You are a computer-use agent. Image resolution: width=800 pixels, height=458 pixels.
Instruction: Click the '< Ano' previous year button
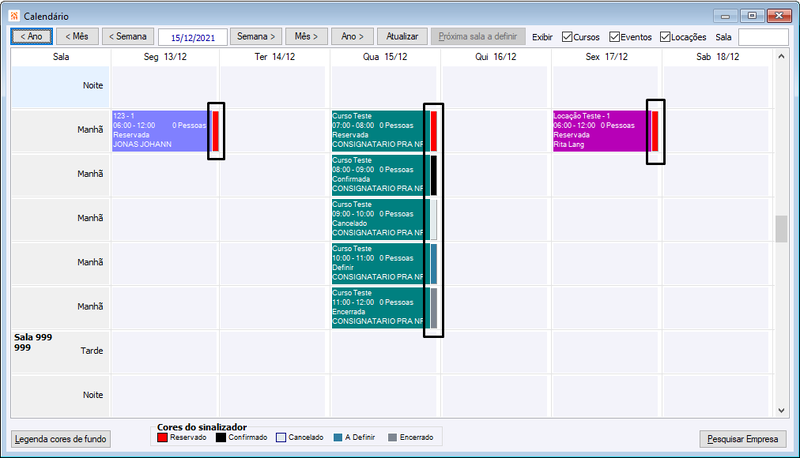(32, 37)
